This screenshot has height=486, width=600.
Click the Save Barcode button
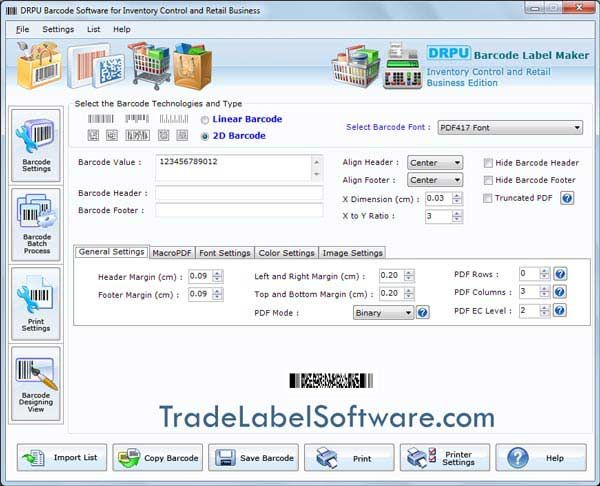pos(253,458)
